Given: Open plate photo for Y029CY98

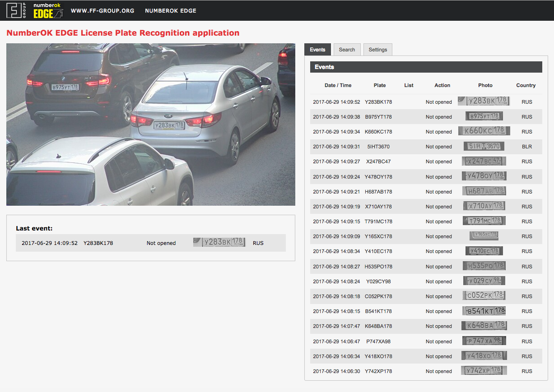Looking at the screenshot, I should [484, 281].
